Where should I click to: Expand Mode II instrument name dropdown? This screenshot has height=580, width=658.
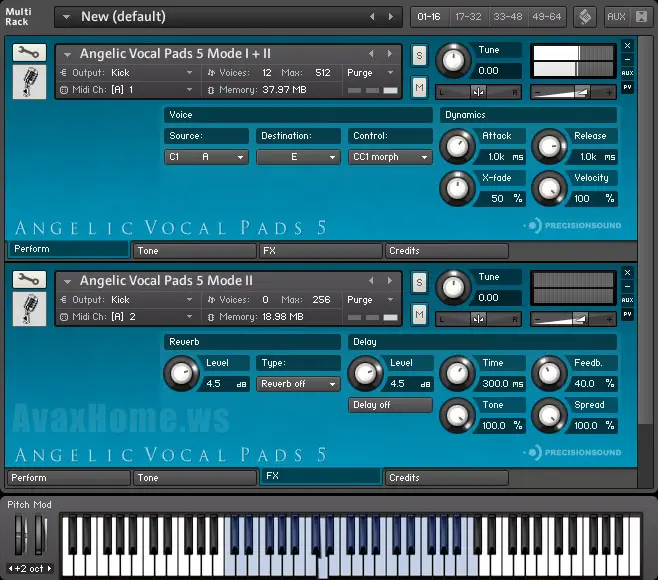tap(67, 281)
